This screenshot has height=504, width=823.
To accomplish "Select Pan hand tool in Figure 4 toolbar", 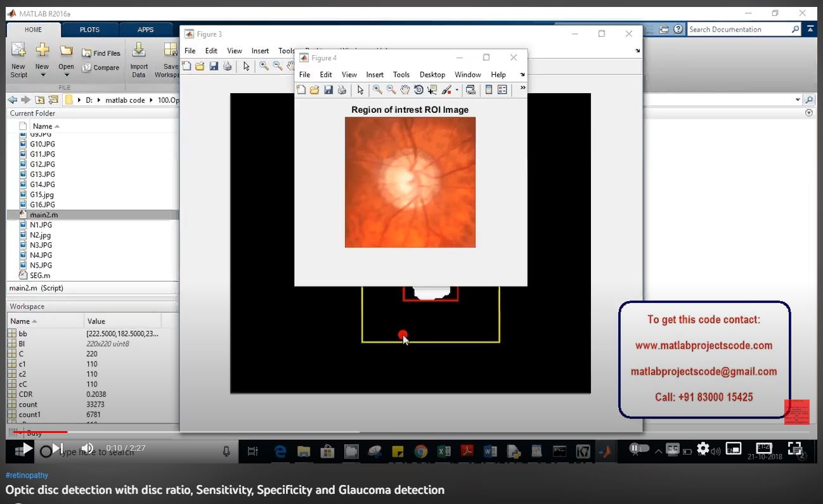I will point(405,90).
